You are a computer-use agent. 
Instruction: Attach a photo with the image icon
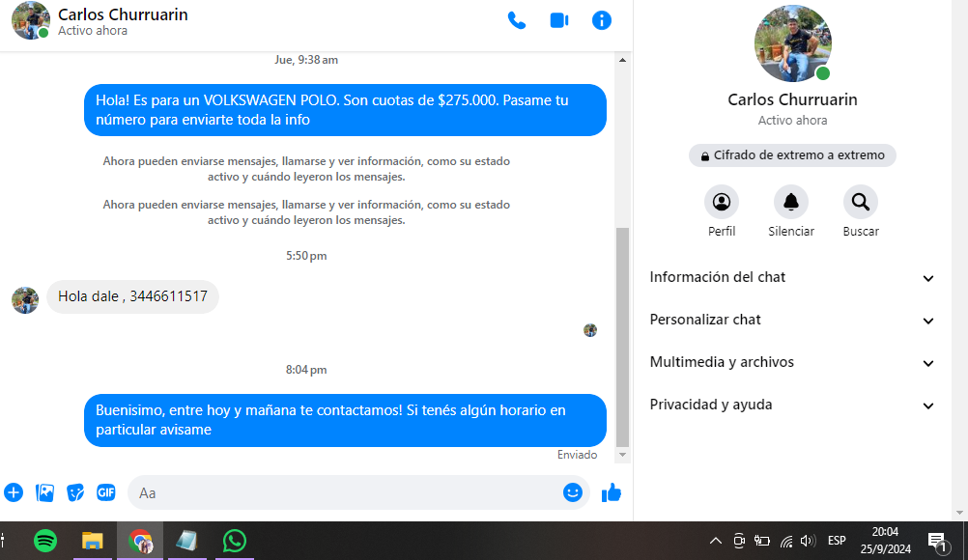point(45,492)
